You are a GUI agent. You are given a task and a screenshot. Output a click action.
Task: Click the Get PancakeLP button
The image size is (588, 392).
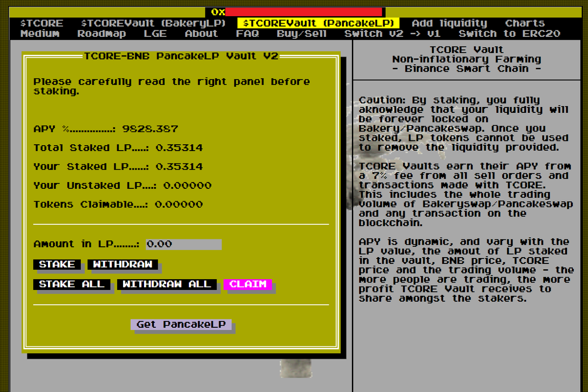click(181, 324)
